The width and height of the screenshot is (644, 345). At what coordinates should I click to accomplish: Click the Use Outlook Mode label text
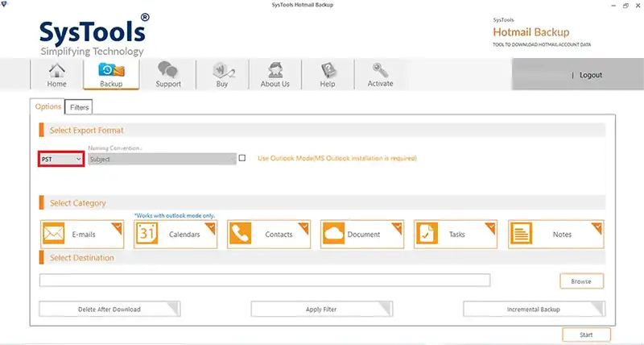336,158
